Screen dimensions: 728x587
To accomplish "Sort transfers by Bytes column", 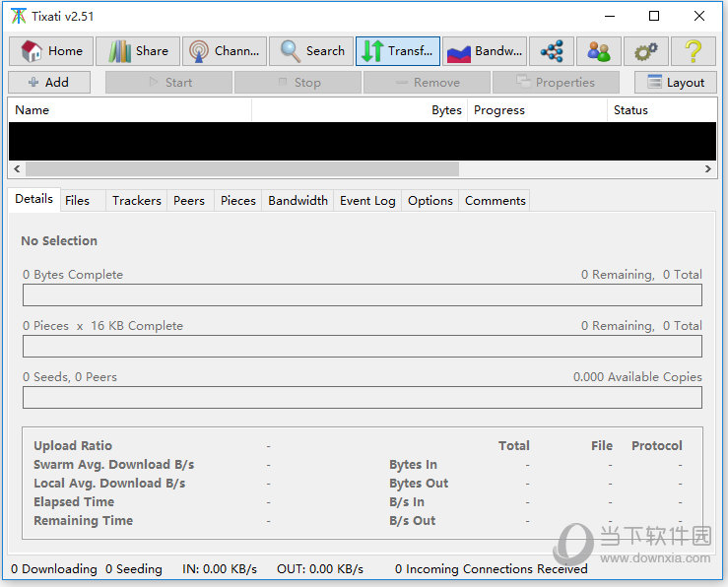I will (x=360, y=110).
